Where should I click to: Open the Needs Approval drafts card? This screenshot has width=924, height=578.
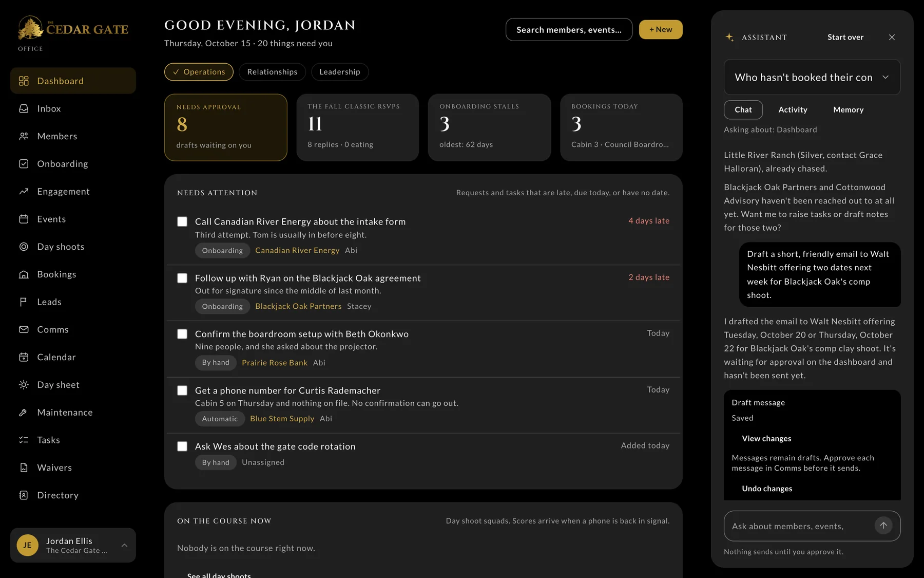226,127
